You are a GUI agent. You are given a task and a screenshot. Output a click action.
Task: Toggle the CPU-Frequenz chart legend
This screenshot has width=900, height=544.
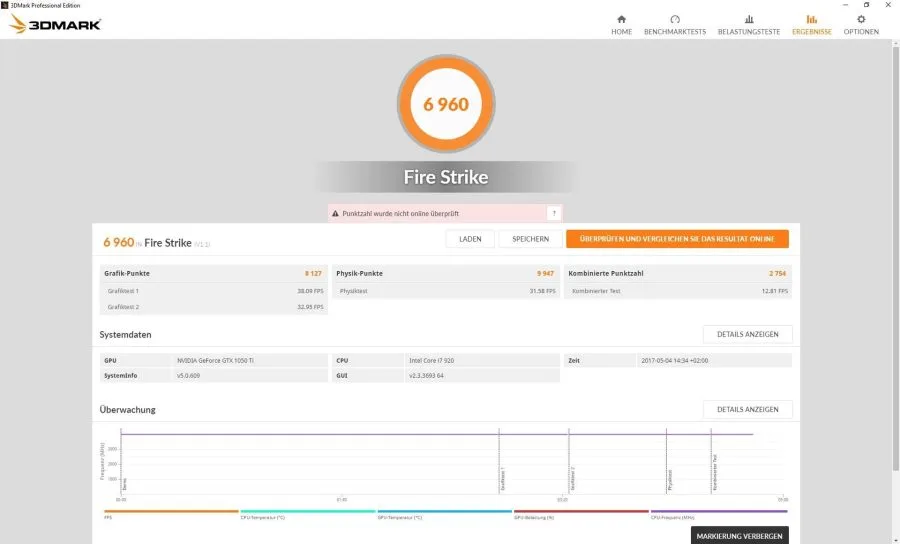(x=719, y=514)
